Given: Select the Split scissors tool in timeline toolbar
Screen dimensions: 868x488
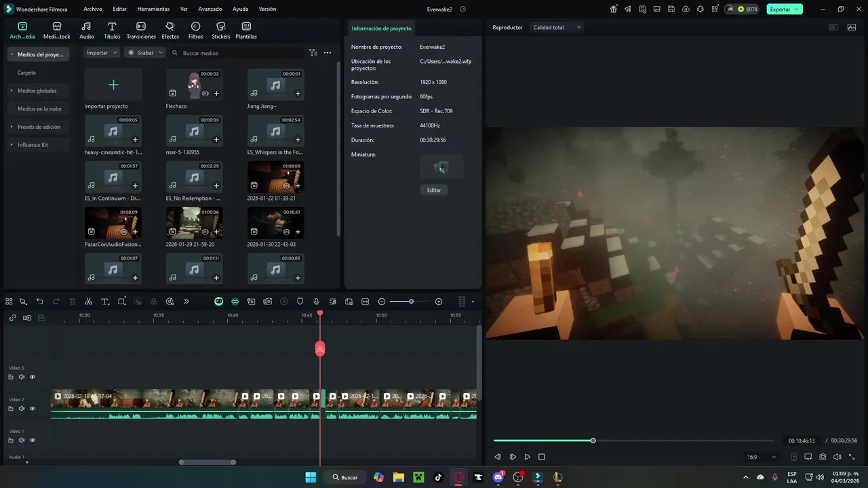Looking at the screenshot, I should click(x=89, y=302).
